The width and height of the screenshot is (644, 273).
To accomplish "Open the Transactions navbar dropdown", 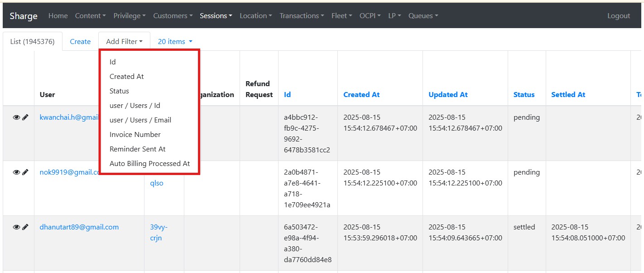I will point(302,16).
